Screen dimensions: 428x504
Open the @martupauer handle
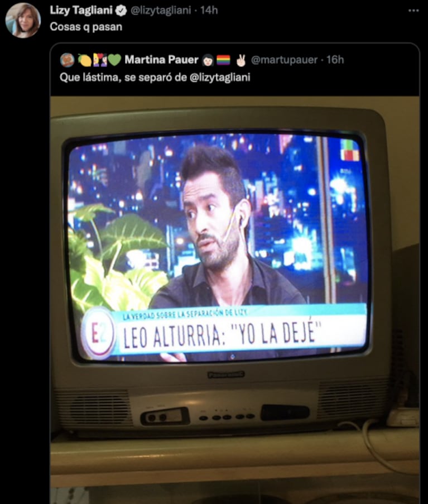(284, 60)
